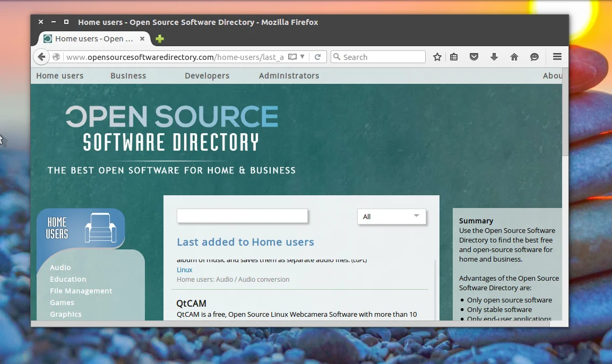The width and height of the screenshot is (612, 364).
Task: Minimize the Firefox window
Action: [x=54, y=22]
